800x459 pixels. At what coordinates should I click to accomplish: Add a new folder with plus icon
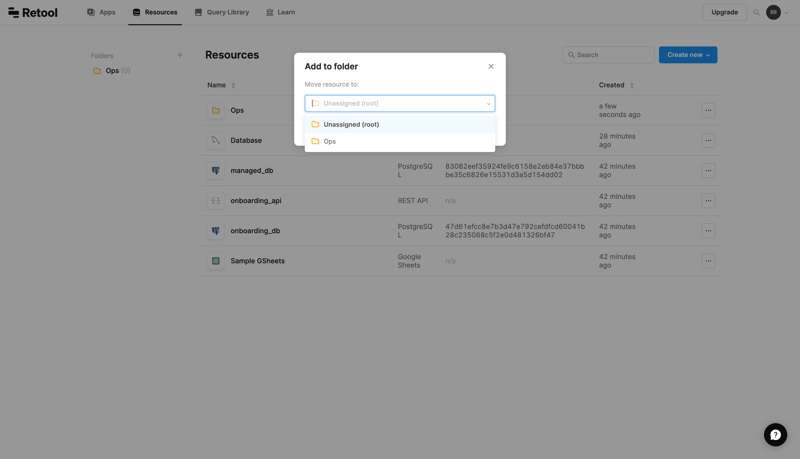pos(180,55)
